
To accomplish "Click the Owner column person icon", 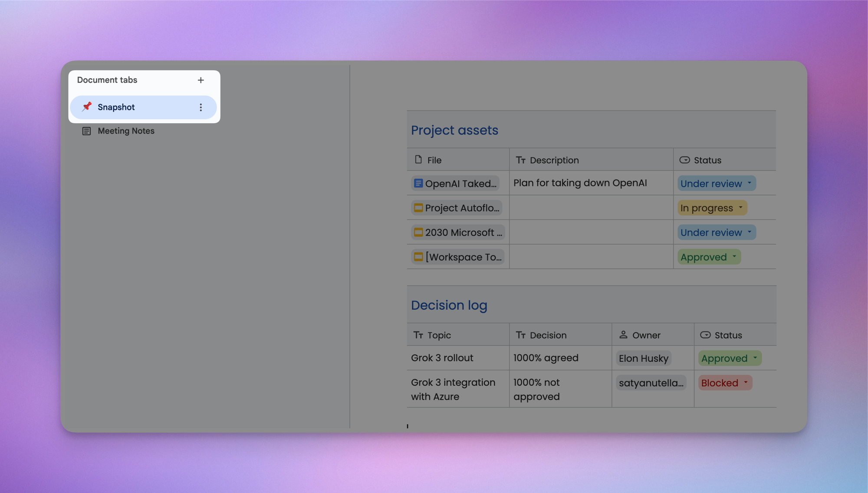I will pos(623,335).
